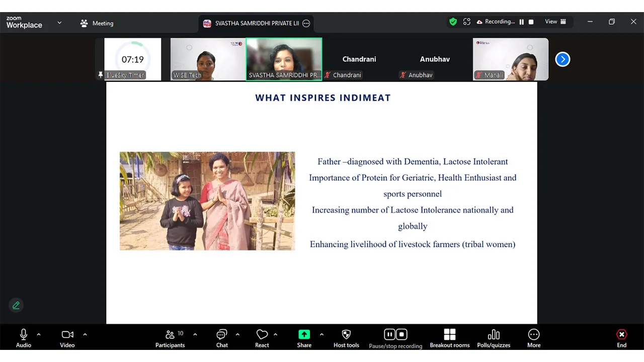Stop the recording in bottom toolbar
The width and height of the screenshot is (644, 362).
click(x=401, y=334)
